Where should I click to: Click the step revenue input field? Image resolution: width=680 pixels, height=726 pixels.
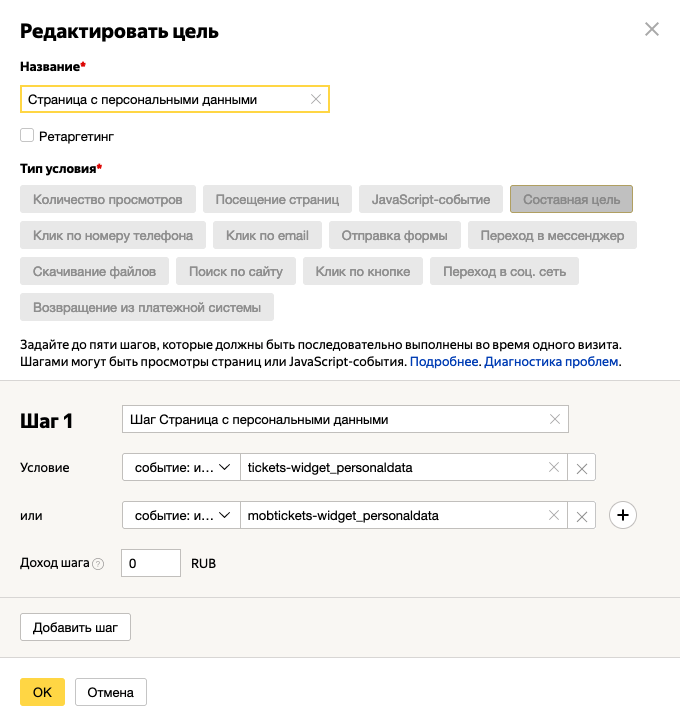151,563
